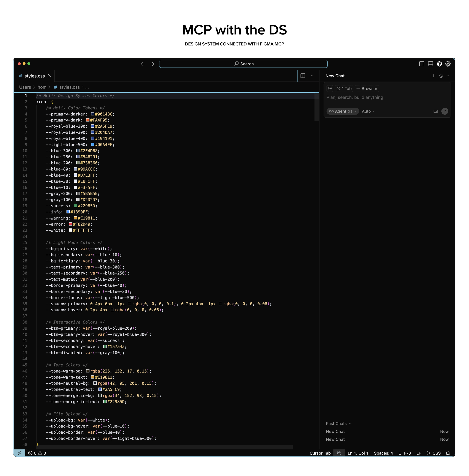Viewport: 469px width, 476px height.
Task: Select the styles.css editor tab
Action: point(35,76)
